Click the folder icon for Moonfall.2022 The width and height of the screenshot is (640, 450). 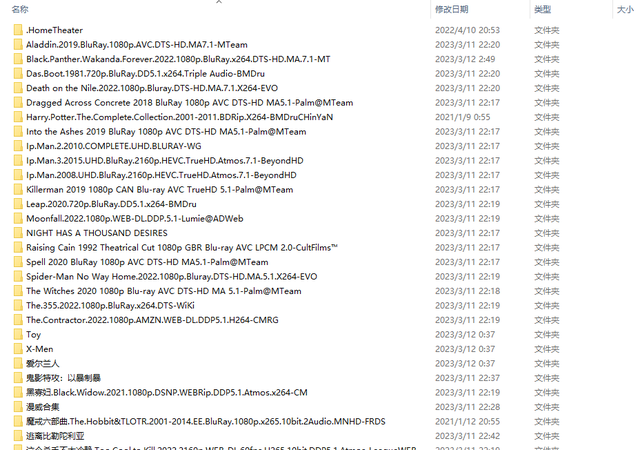pyautogui.click(x=18, y=218)
